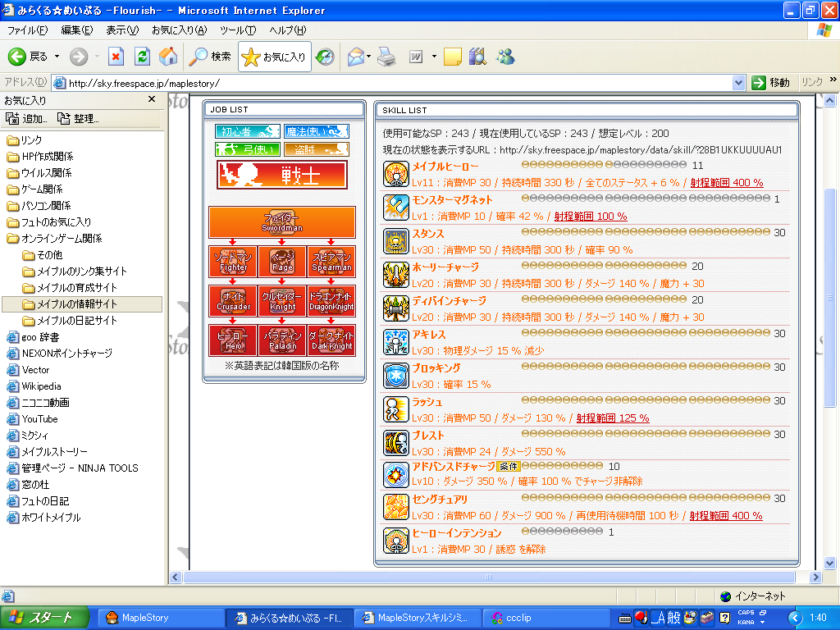The image size is (840, 630).
Task: Select the Crusader job button
Action: click(233, 301)
